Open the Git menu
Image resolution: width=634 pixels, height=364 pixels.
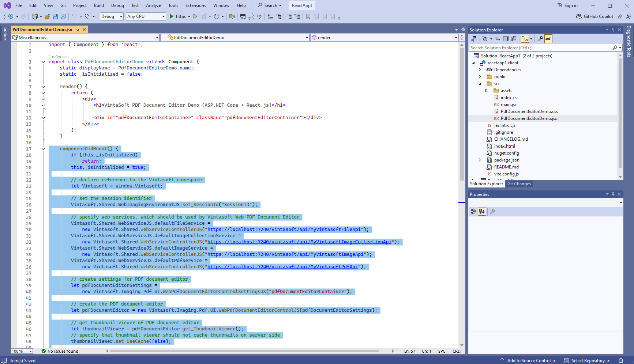tap(63, 5)
